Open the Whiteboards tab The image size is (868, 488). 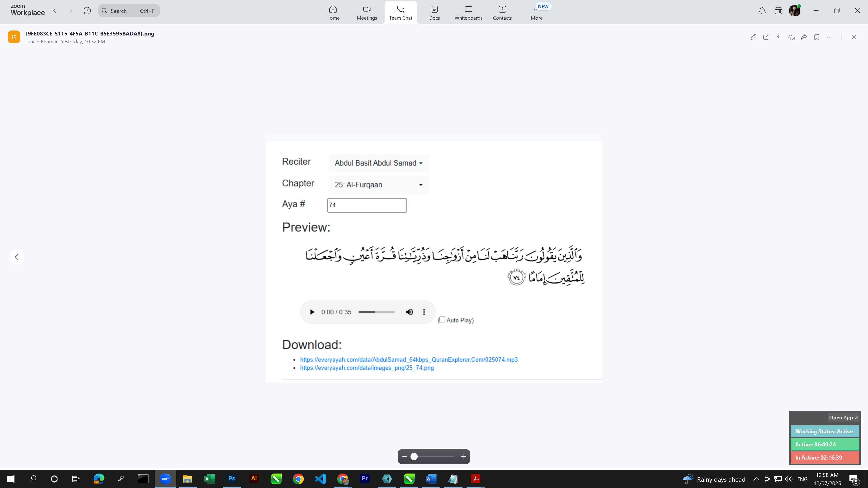click(x=468, y=13)
